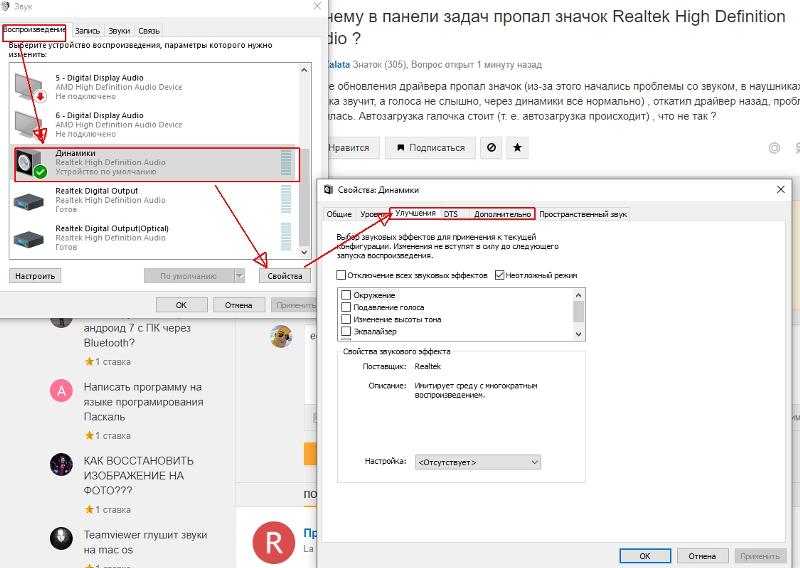Click the block circle icon button
The height and width of the screenshot is (568, 800).
491,147
